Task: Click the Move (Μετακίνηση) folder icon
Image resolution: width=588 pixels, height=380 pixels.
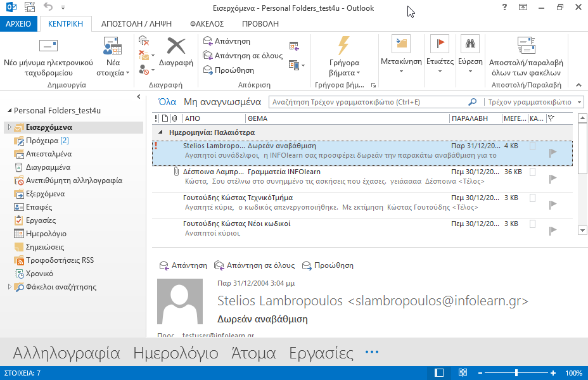Action: [x=401, y=44]
